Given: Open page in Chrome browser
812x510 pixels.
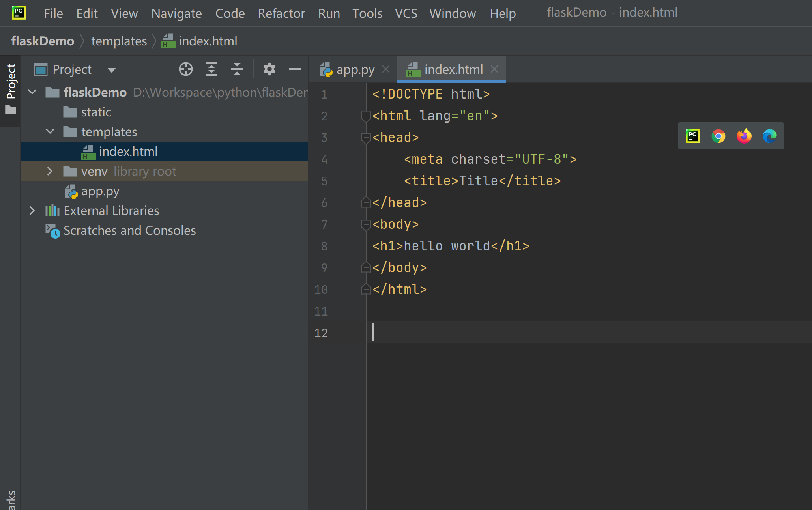Looking at the screenshot, I should (718, 136).
